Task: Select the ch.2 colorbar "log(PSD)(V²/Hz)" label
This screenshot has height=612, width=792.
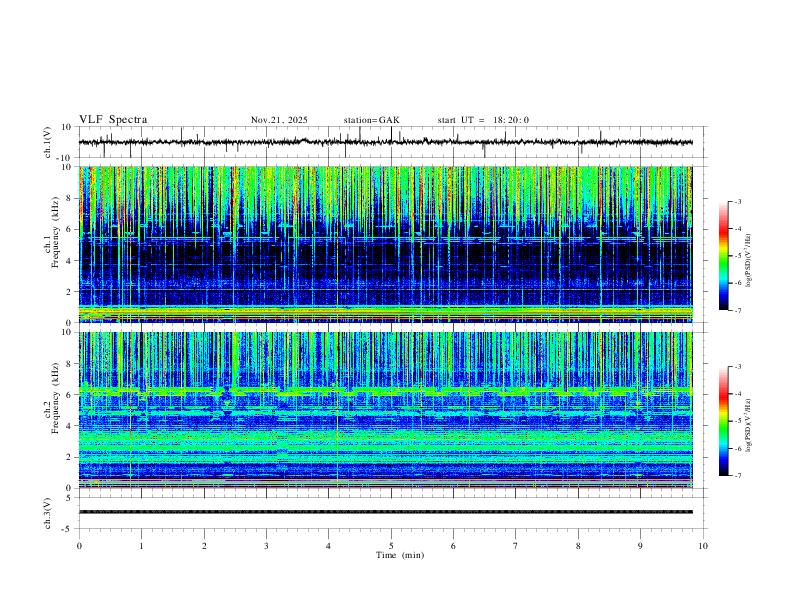Action: [748, 425]
